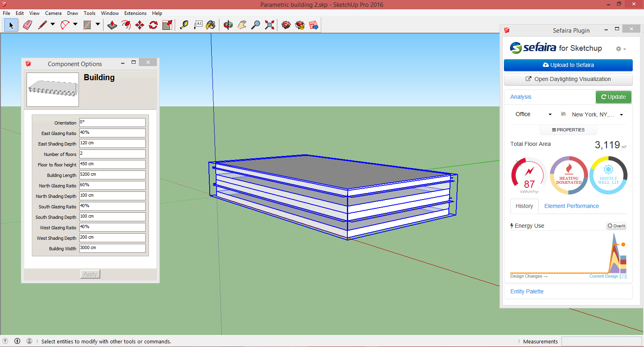Image resolution: width=644 pixels, height=347 pixels.
Task: Click the East Glazing Ratio field
Action: pyautogui.click(x=112, y=133)
